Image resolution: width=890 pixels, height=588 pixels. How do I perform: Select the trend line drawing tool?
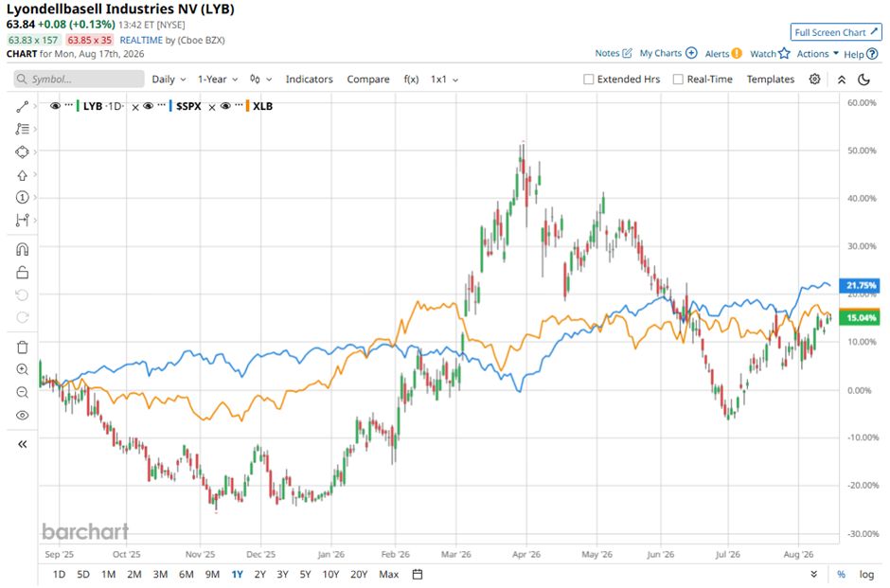[x=22, y=107]
